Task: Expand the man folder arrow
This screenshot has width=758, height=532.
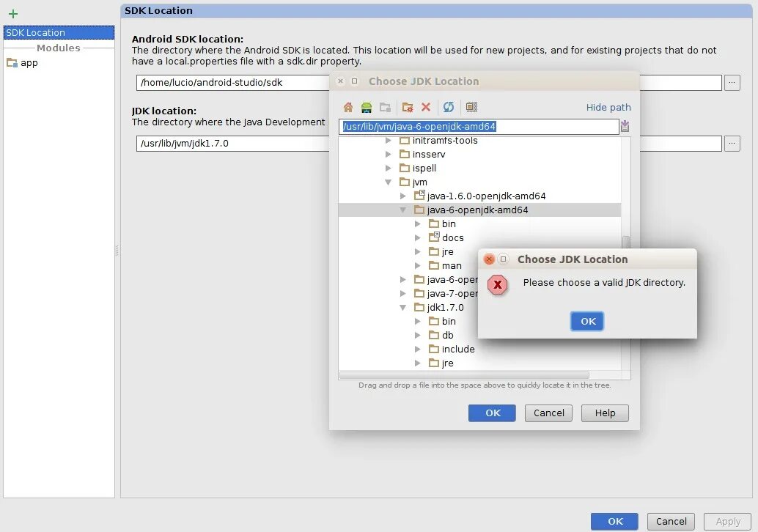Action: pos(418,266)
